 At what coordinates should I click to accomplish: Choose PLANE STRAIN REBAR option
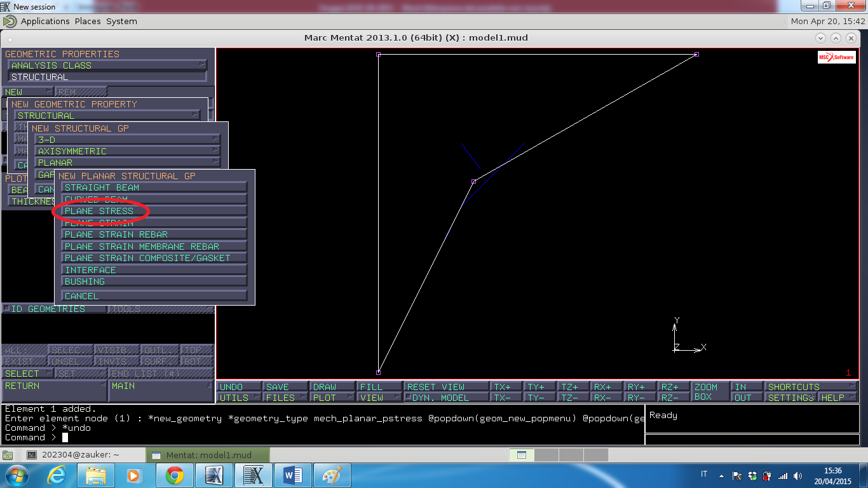pyautogui.click(x=154, y=234)
